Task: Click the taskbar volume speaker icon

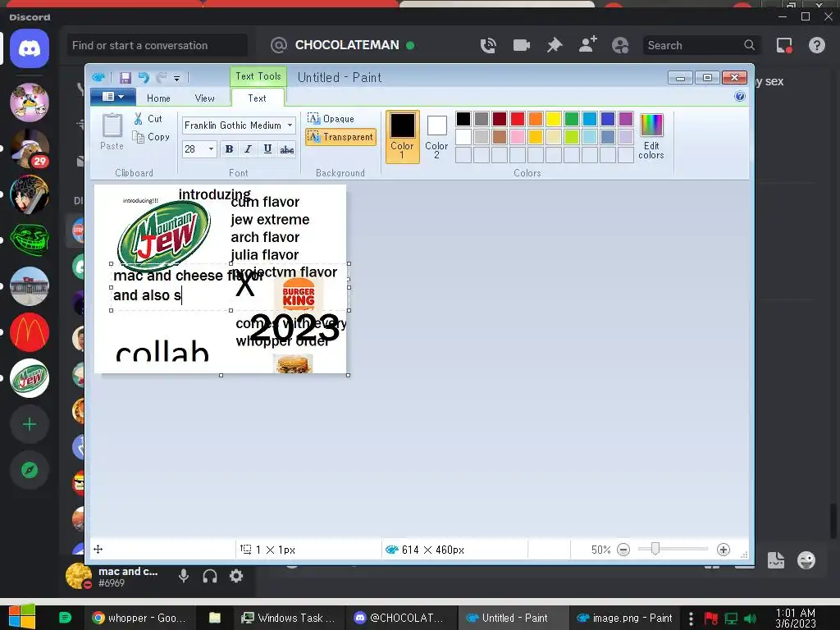Action: coord(750,619)
